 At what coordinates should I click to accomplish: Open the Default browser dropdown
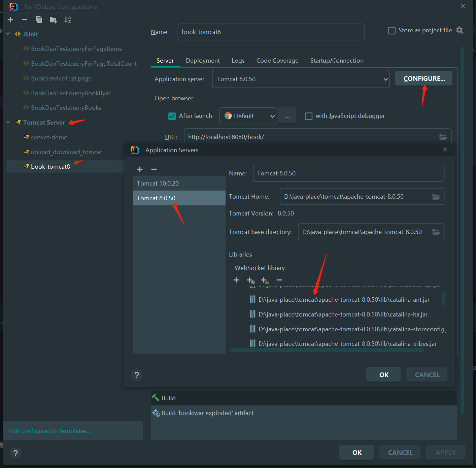point(248,116)
